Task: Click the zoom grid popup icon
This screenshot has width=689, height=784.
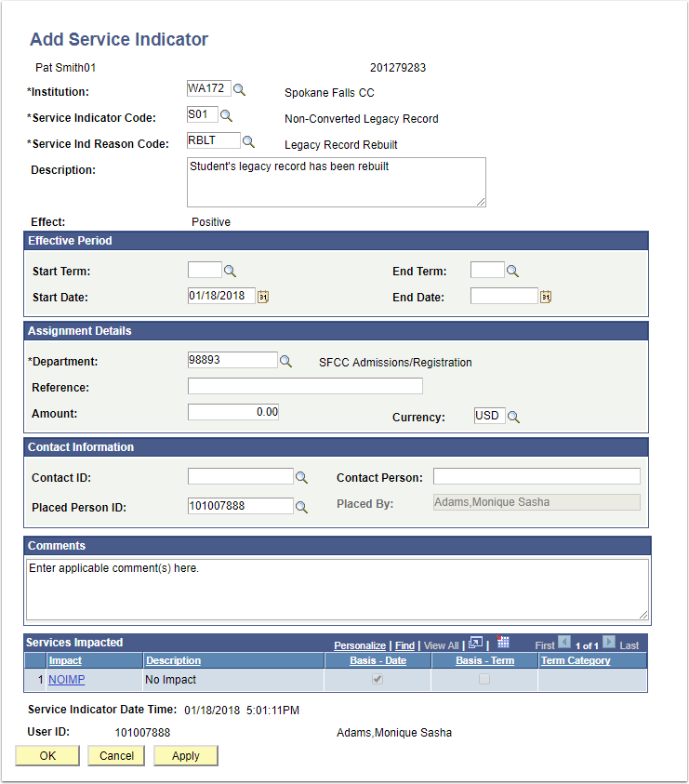Action: 475,643
